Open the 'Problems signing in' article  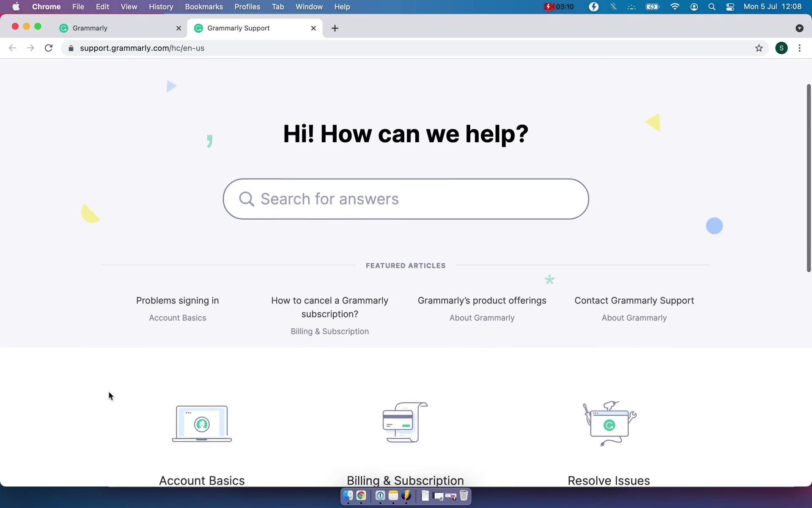[177, 300]
